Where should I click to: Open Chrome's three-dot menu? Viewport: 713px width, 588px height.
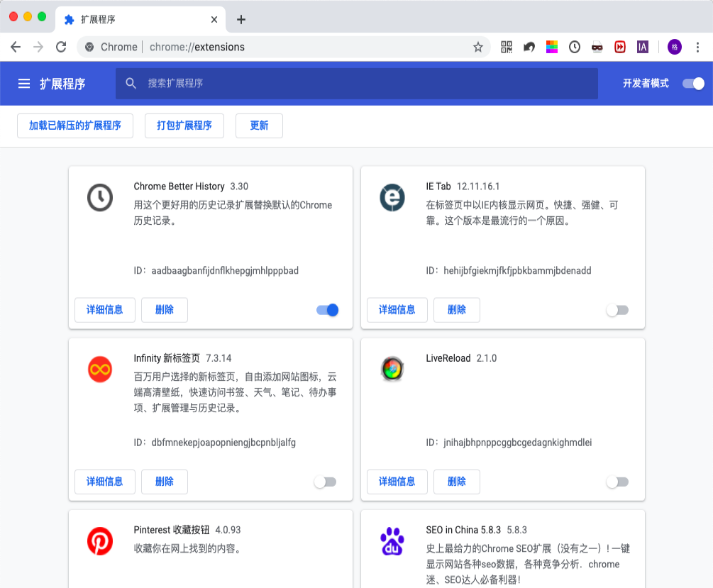point(697,47)
